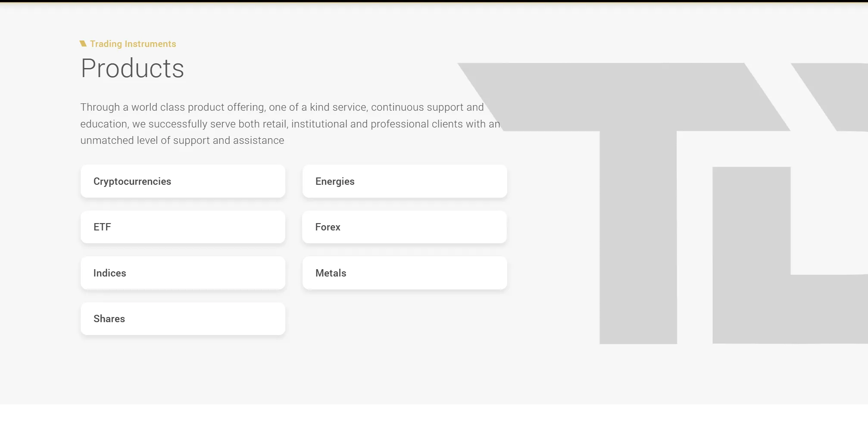Open the Cryptocurrencies product card

click(183, 181)
